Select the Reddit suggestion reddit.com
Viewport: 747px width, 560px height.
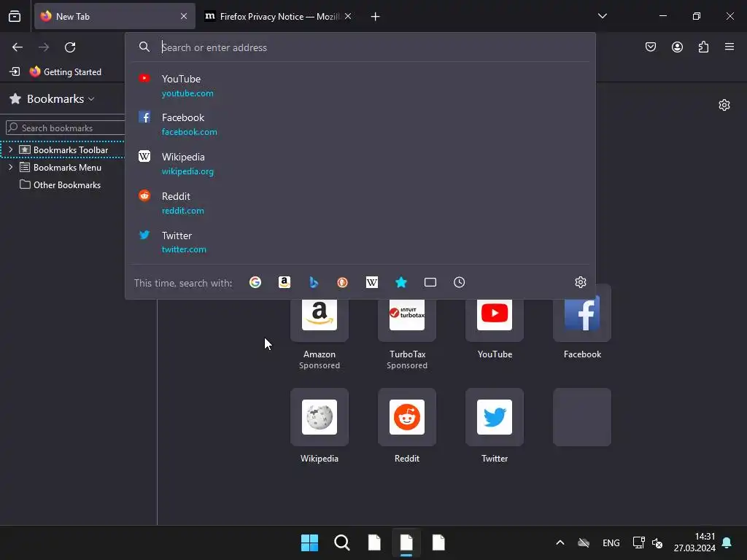[x=360, y=203]
